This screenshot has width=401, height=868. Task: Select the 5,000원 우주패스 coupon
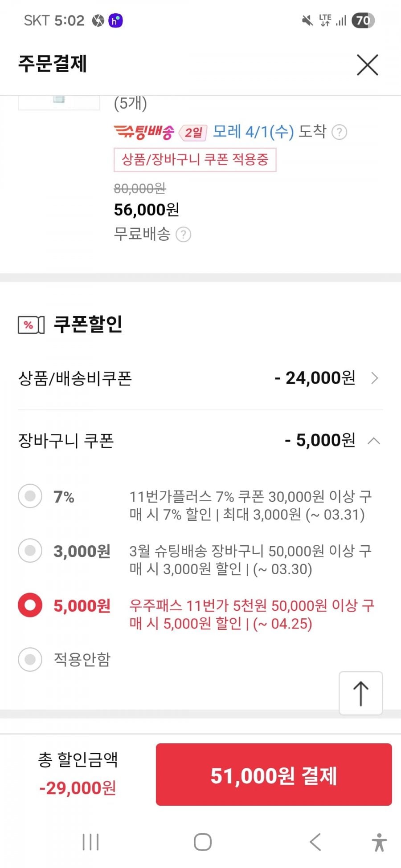click(x=30, y=605)
